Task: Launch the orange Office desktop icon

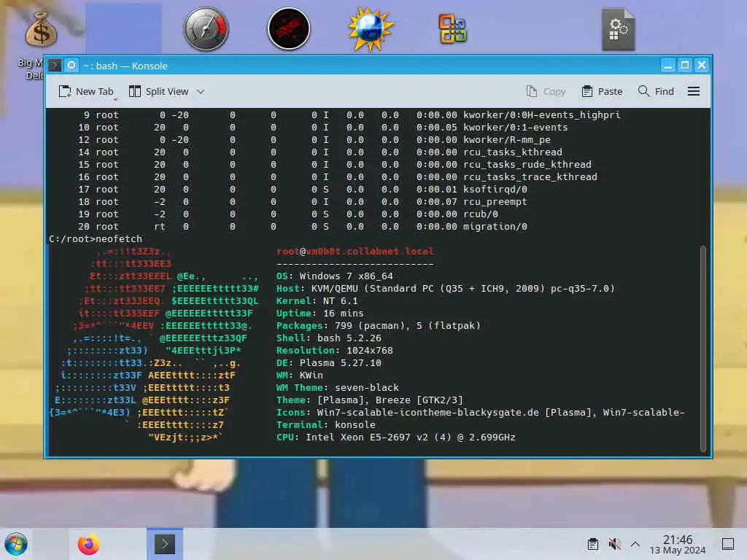Action: click(x=452, y=29)
